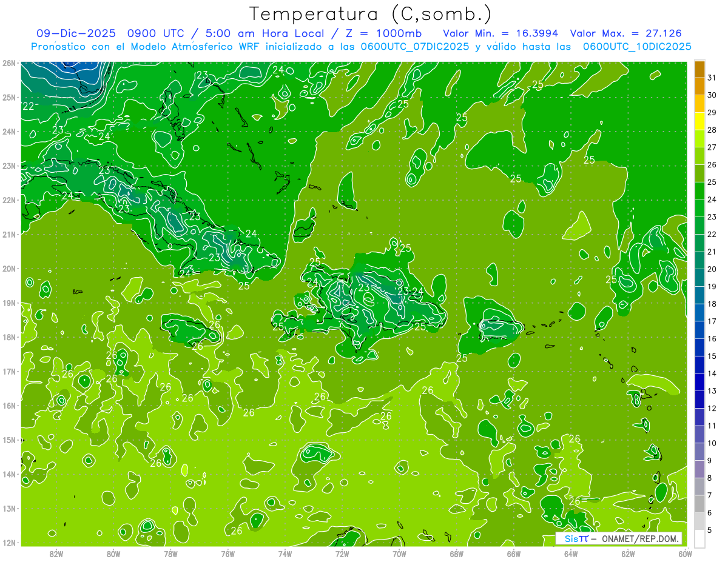Click the '80W' longitude axis label

(113, 554)
